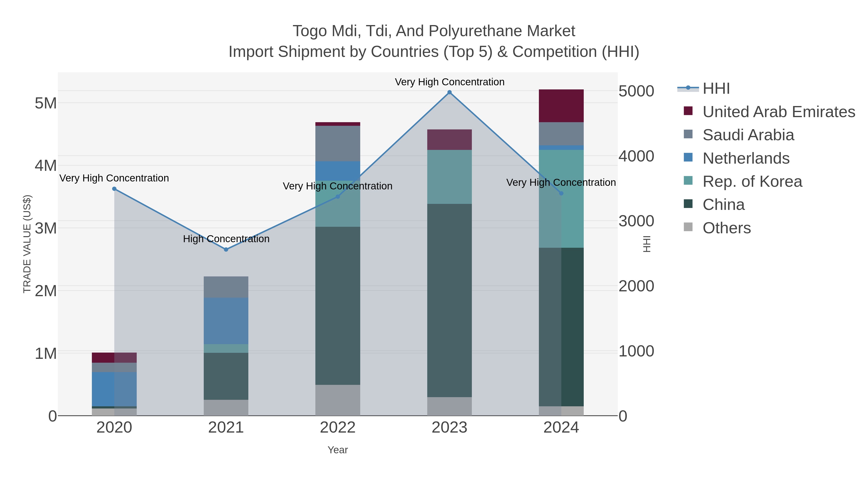Click the 2020 Netherlands bar segment

coord(114,389)
